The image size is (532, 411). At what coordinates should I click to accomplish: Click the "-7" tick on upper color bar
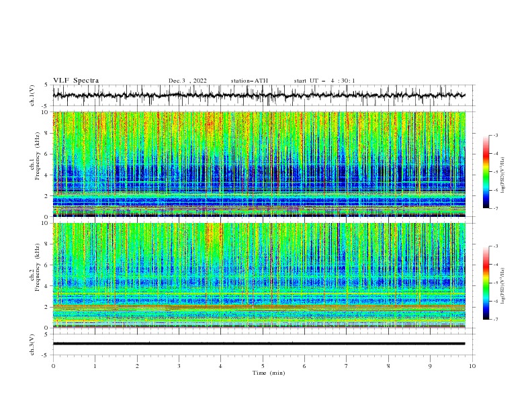tap(495, 208)
